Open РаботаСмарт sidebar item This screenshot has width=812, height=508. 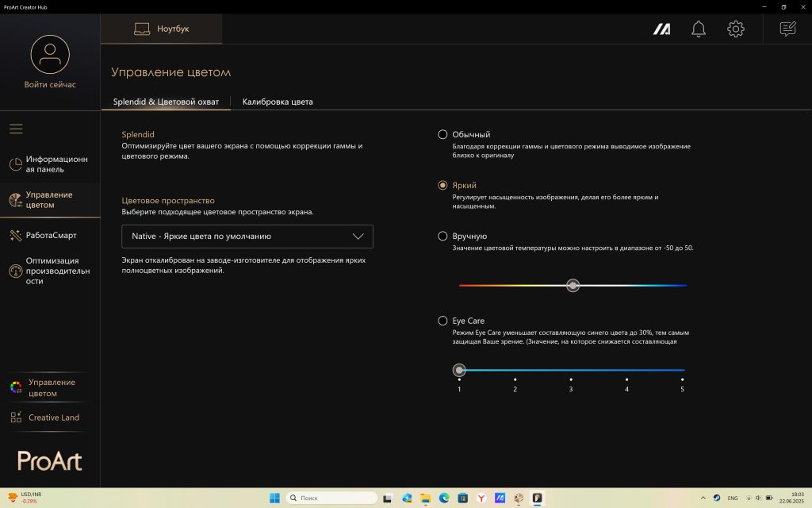tap(50, 235)
